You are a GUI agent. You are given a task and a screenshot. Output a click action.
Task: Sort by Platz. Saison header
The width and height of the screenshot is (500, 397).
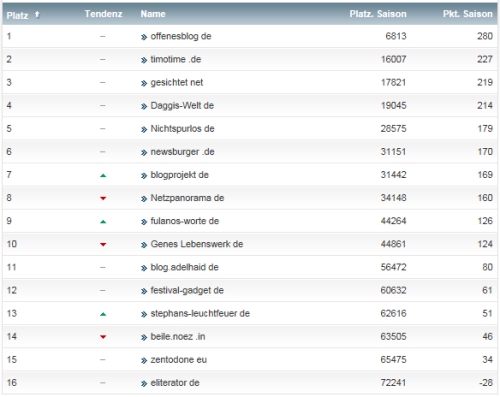(x=378, y=14)
